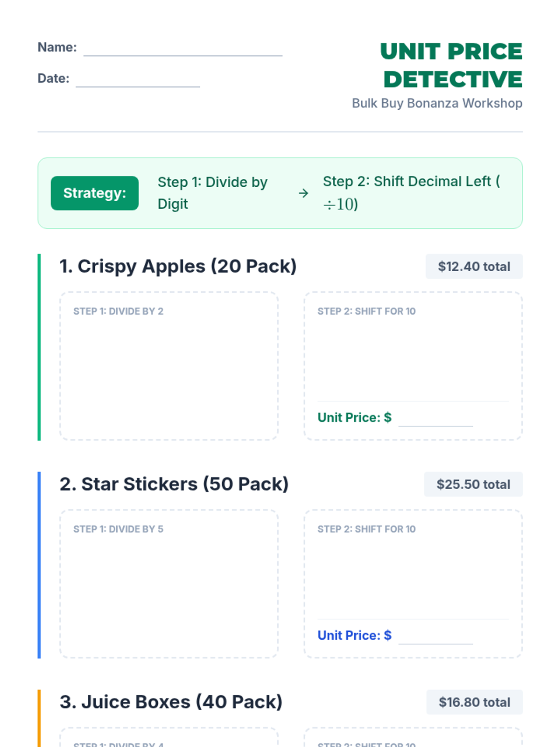Click the Unit Price Detective title
This screenshot has height=747, width=560.
(x=451, y=65)
